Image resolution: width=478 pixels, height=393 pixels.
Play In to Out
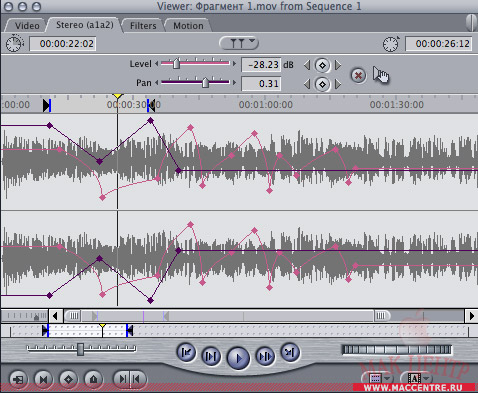211,357
